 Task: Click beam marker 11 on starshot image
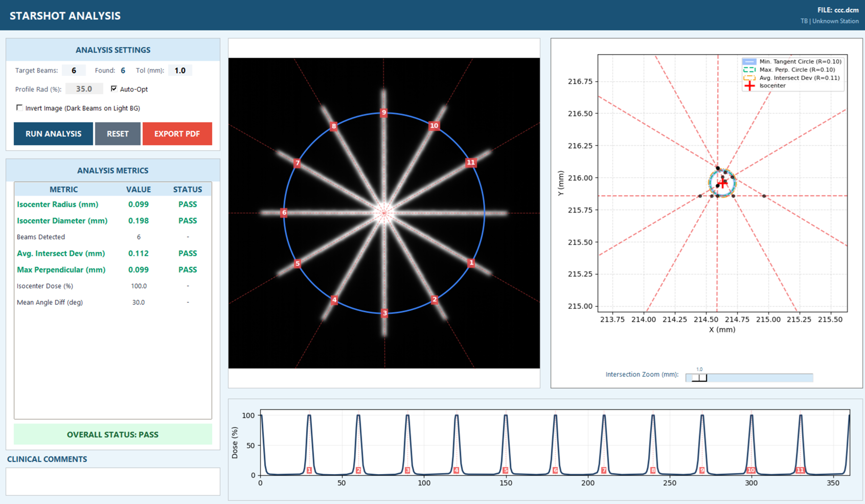471,163
